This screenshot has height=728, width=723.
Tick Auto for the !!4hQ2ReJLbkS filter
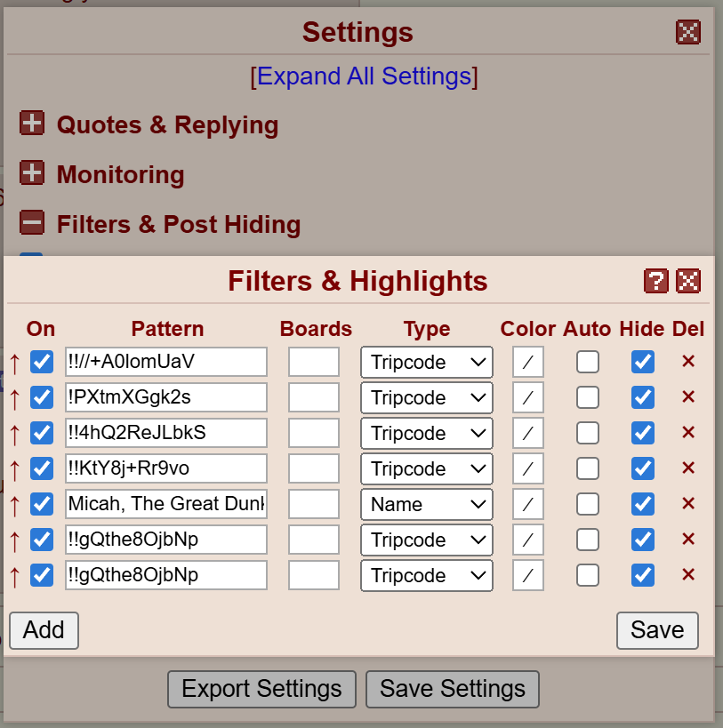588,433
